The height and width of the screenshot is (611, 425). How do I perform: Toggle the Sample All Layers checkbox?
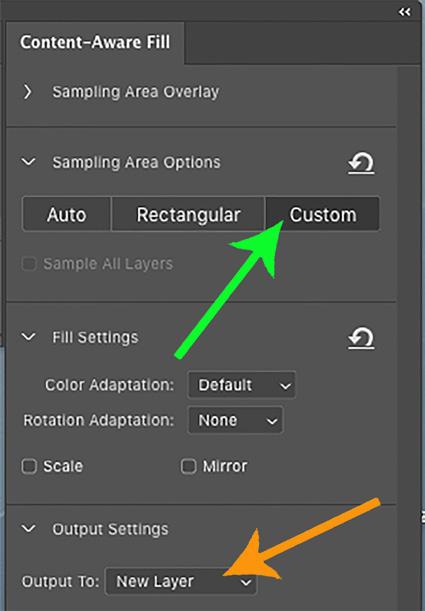pyautogui.click(x=29, y=264)
